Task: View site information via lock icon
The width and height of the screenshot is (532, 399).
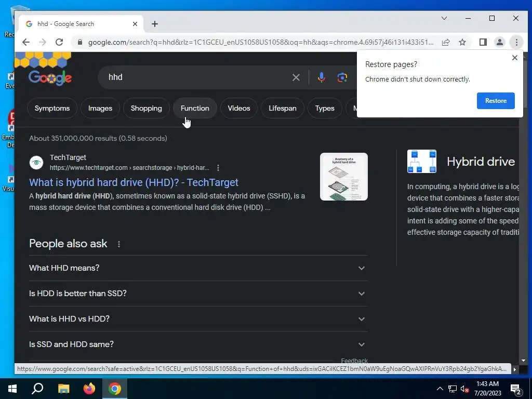Action: (x=79, y=42)
